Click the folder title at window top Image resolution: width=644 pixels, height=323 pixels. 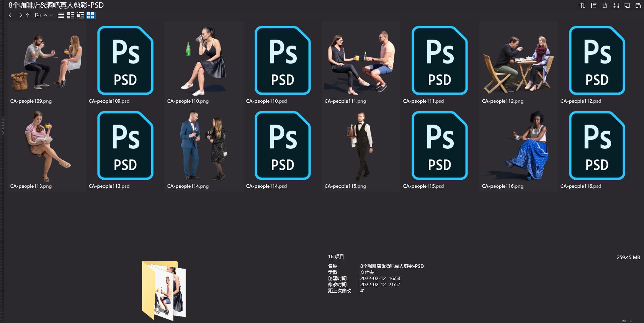(56, 5)
